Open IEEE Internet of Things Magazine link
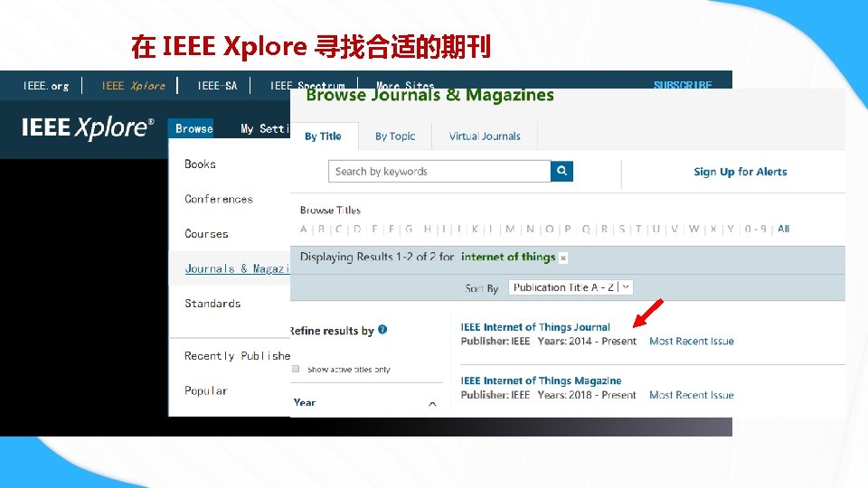This screenshot has width=868, height=488. pyautogui.click(x=541, y=380)
